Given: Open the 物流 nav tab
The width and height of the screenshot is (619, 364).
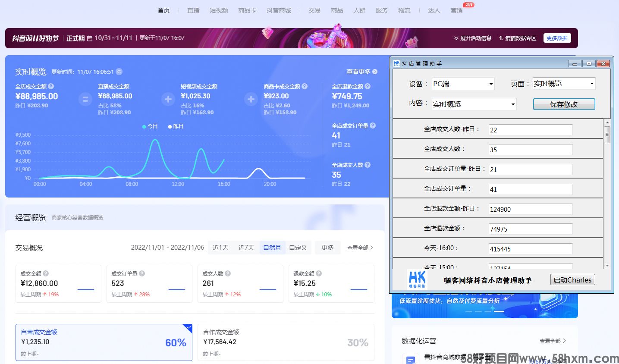Looking at the screenshot, I should 404,10.
